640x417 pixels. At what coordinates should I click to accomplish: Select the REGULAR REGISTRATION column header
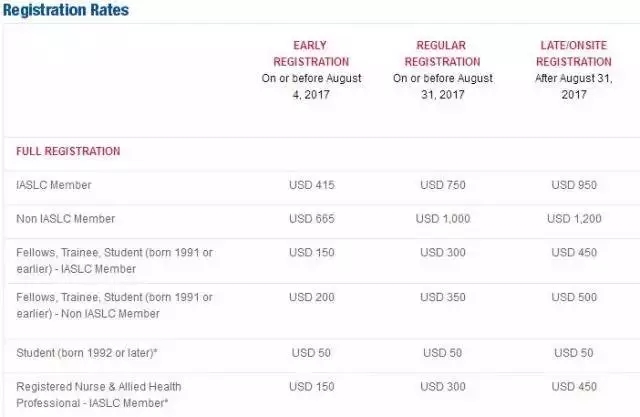tap(443, 53)
